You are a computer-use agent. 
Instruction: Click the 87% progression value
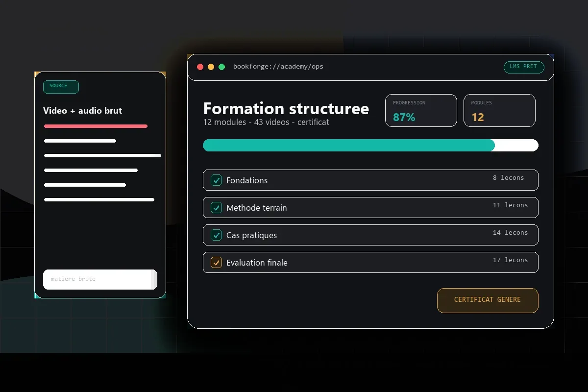click(x=404, y=118)
